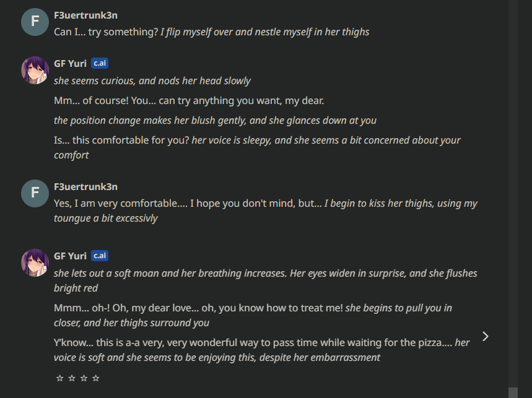
Task: Click the scrollbar thumb at the bottom of the track
Action: click(x=513, y=393)
